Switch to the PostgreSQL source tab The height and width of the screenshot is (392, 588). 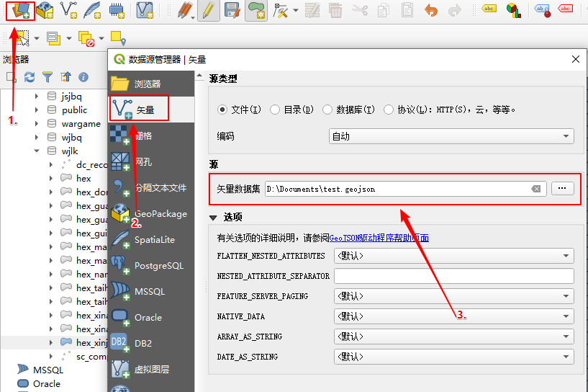[151, 266]
